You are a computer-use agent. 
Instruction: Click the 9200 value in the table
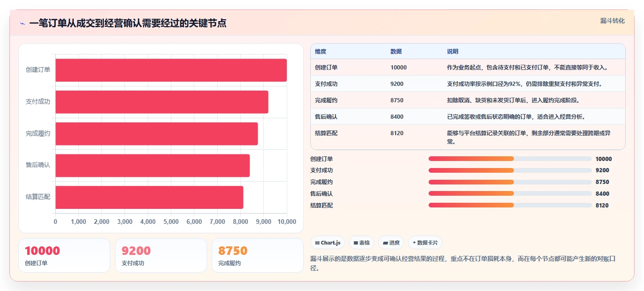pos(397,84)
